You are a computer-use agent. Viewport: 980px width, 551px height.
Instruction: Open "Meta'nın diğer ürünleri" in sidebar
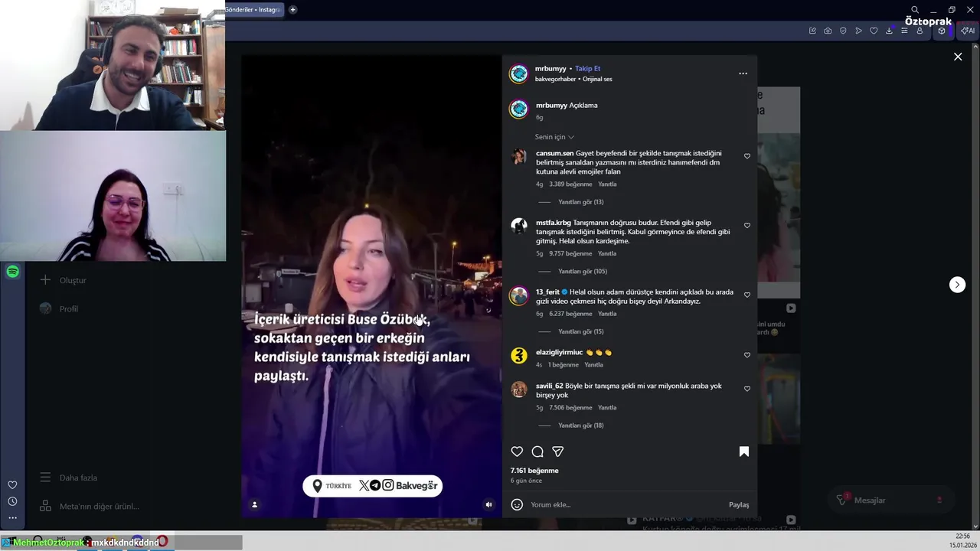click(90, 507)
